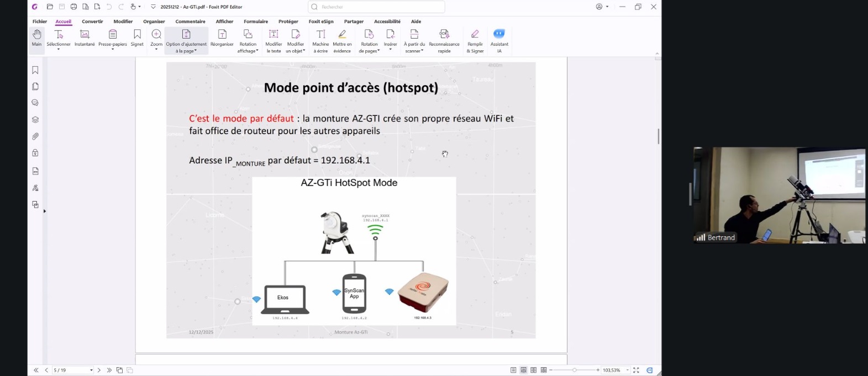Switch to single page view mode
The height and width of the screenshot is (376, 868).
pos(513,370)
